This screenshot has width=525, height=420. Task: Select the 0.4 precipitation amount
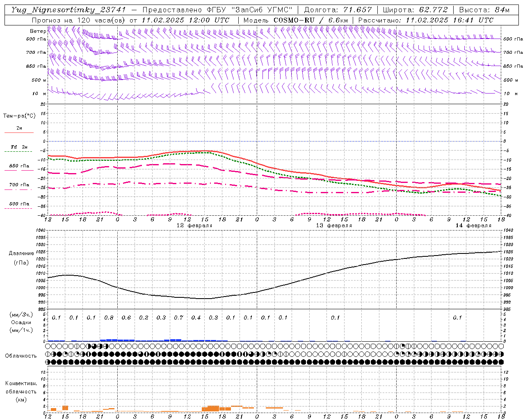coord(196,317)
